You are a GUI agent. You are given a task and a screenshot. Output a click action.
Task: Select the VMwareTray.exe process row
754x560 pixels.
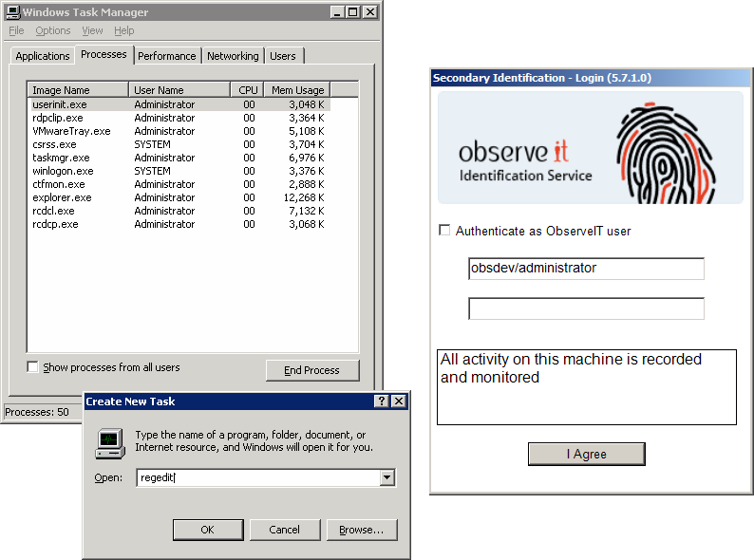(180, 131)
